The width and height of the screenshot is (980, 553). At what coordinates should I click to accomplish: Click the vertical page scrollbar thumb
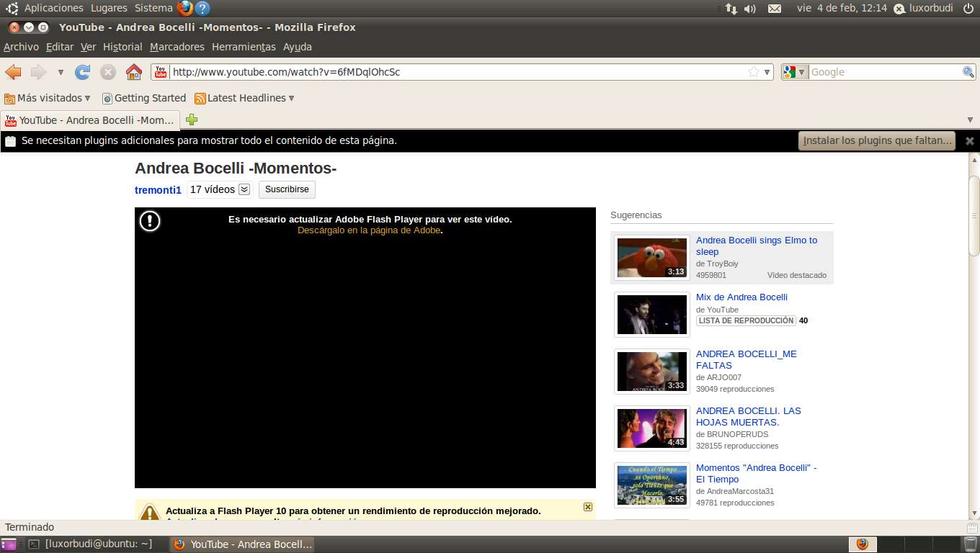click(x=974, y=215)
